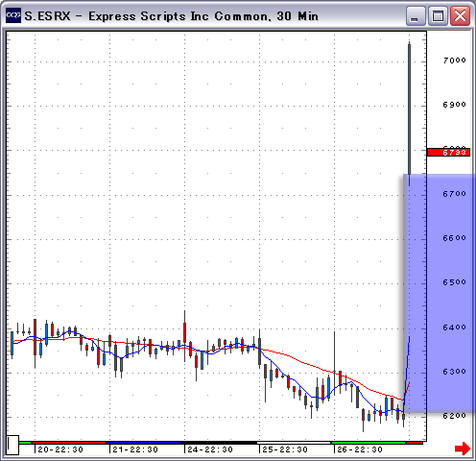The image size is (476, 461).
Task: Click the 25-22:30 date label
Action: tap(285, 449)
